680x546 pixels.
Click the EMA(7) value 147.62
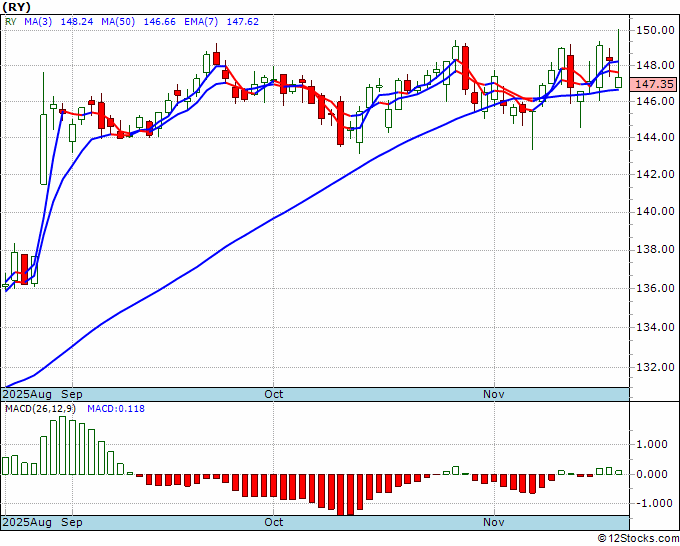point(243,22)
